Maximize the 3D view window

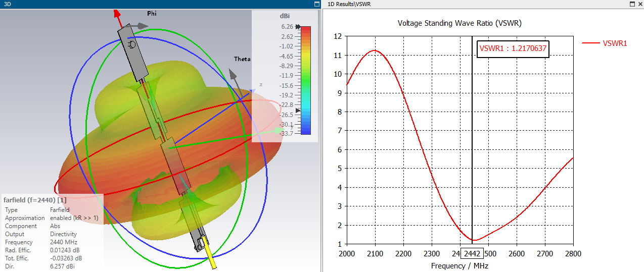coord(316,4)
